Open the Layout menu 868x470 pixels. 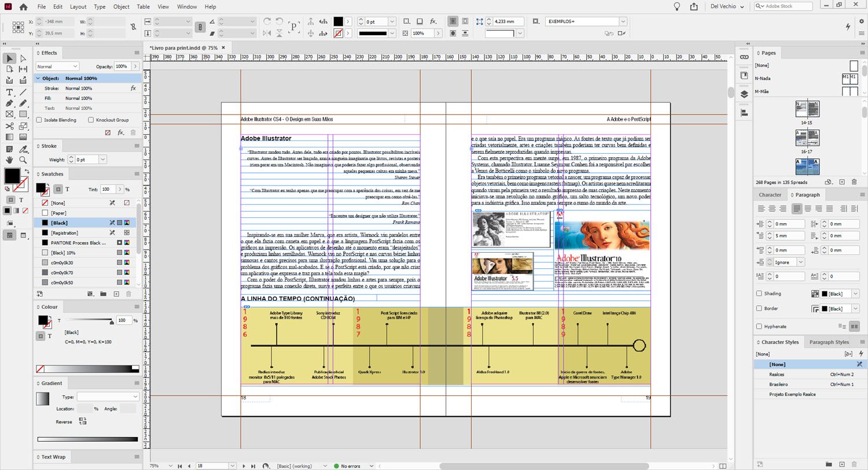(78, 7)
